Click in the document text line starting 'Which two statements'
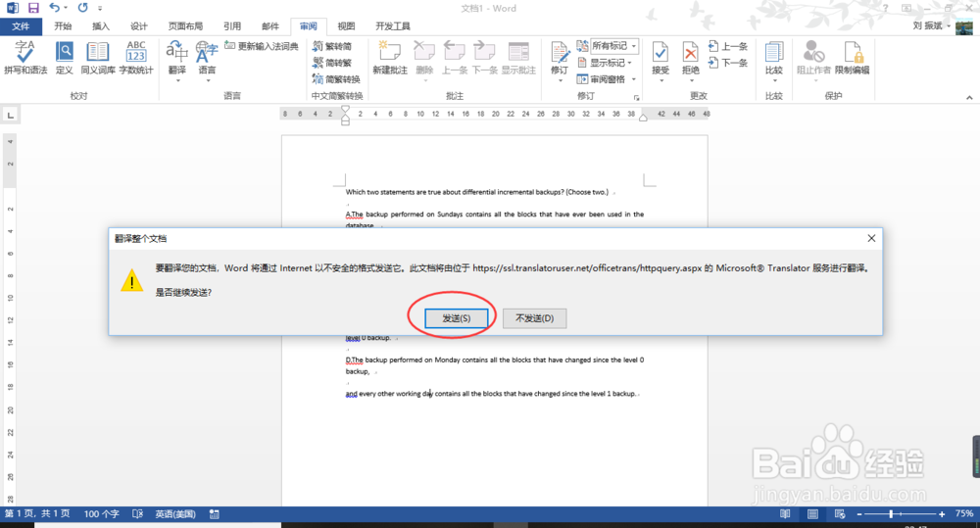 (477, 192)
